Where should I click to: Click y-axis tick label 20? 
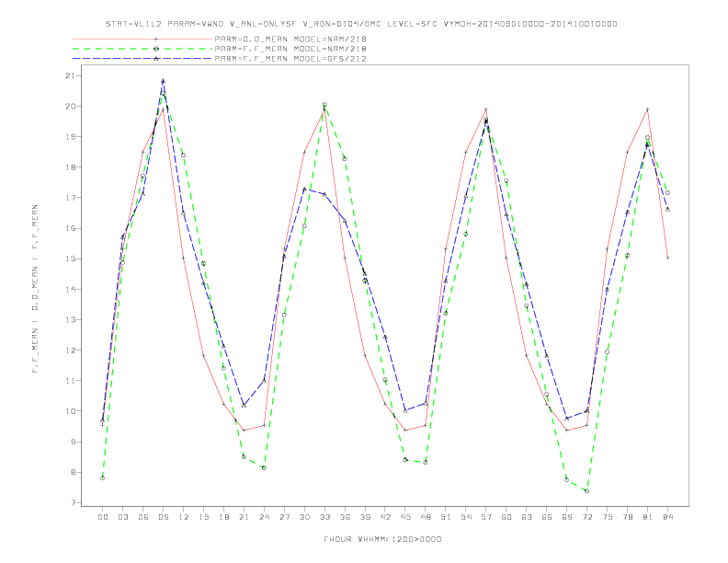tap(71, 107)
